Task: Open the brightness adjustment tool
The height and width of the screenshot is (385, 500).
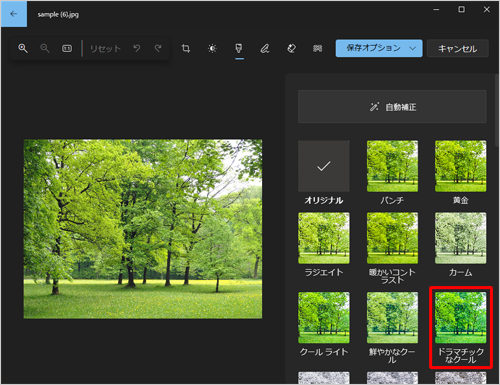Action: pyautogui.click(x=212, y=49)
